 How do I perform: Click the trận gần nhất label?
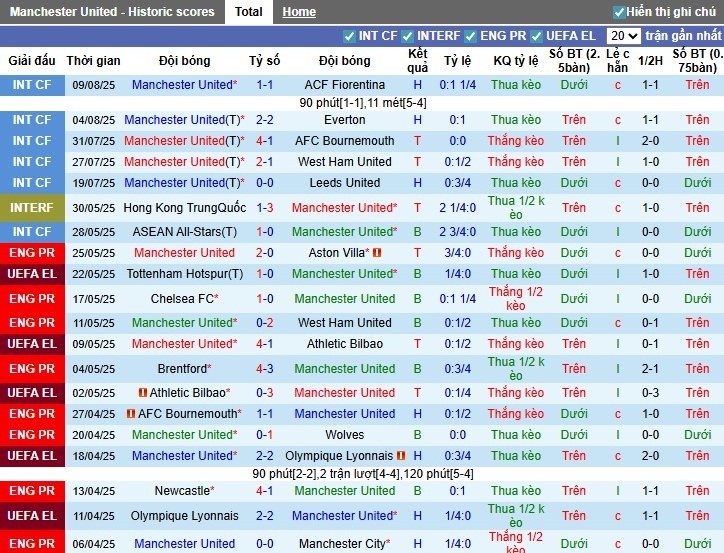pyautogui.click(x=683, y=36)
